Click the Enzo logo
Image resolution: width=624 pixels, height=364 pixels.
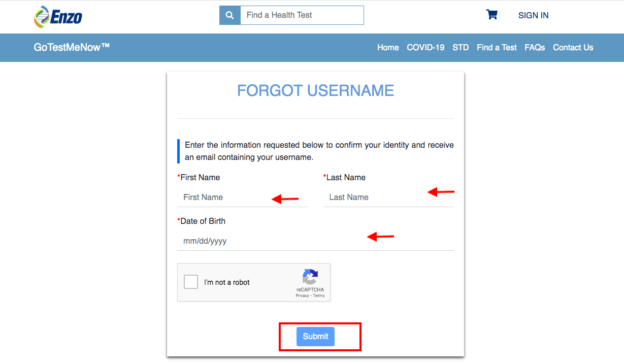point(58,17)
